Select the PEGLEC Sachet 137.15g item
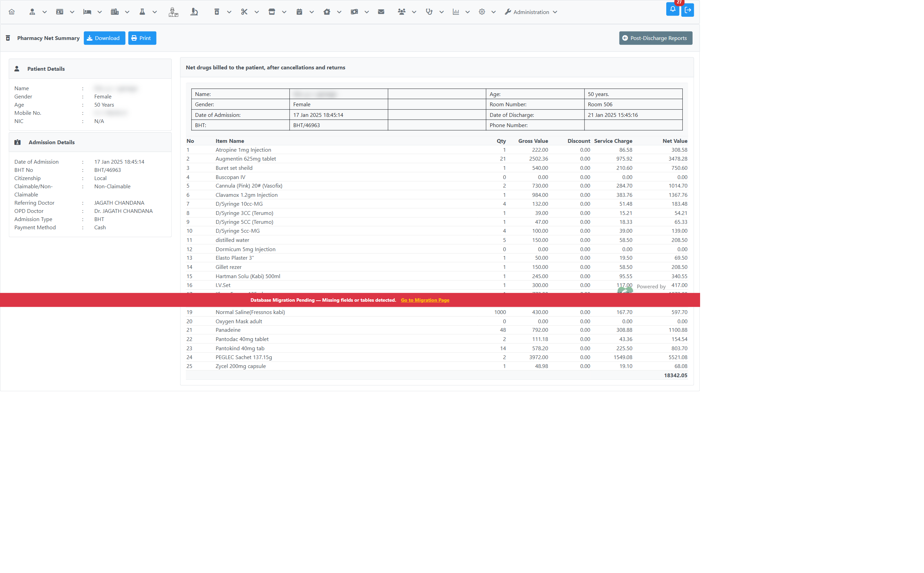Image resolution: width=924 pixels, height=573 pixels. 243,357
